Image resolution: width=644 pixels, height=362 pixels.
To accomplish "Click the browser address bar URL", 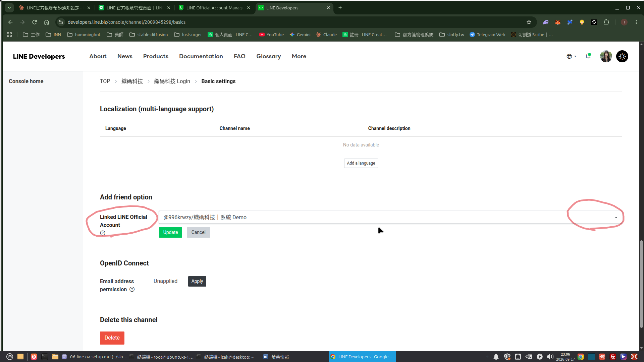I will tap(126, 22).
